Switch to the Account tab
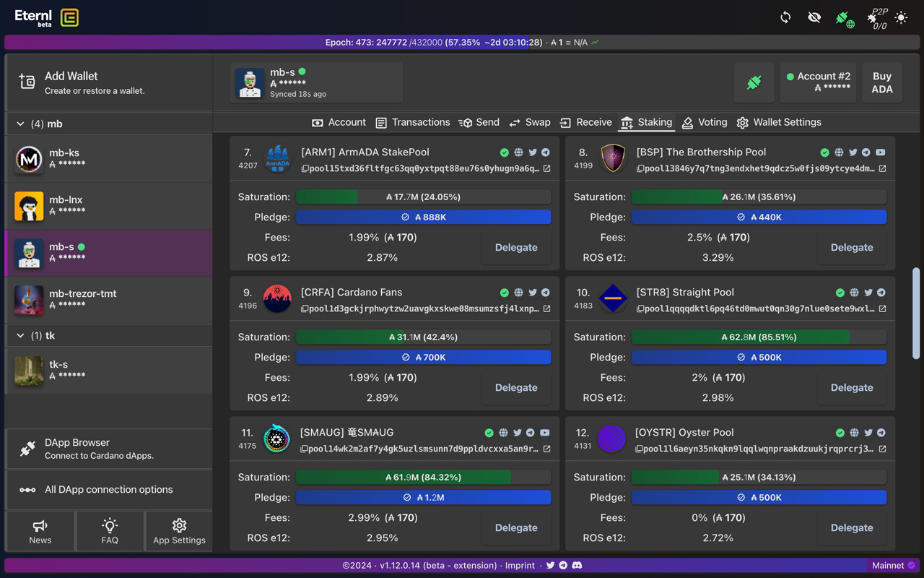 339,122
